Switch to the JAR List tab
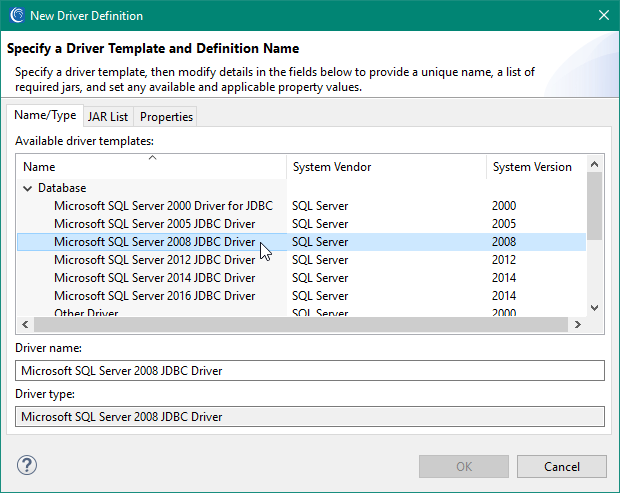Image resolution: width=620 pixels, height=493 pixels. coord(108,117)
